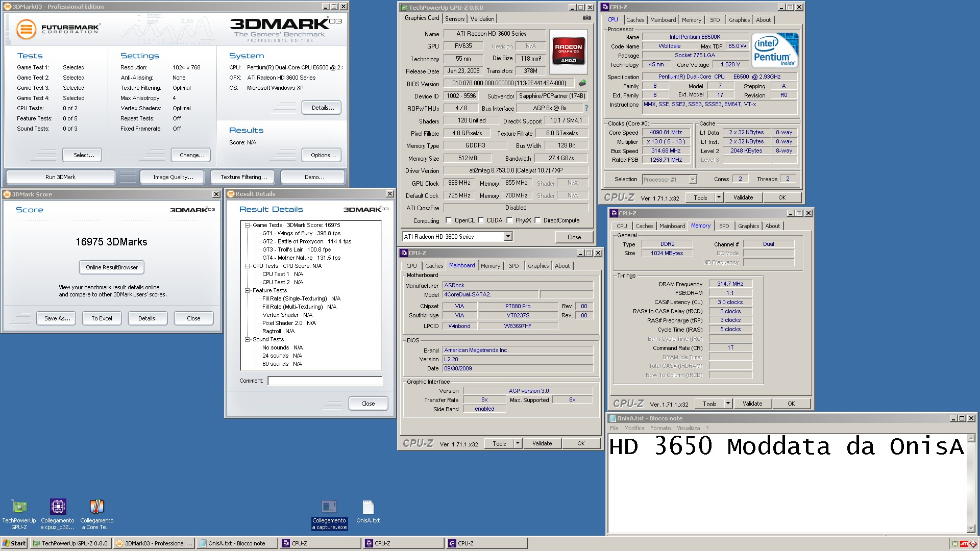The image size is (980, 551).
Task: Select the capture.exe shortcut on desktop
Action: 329,514
